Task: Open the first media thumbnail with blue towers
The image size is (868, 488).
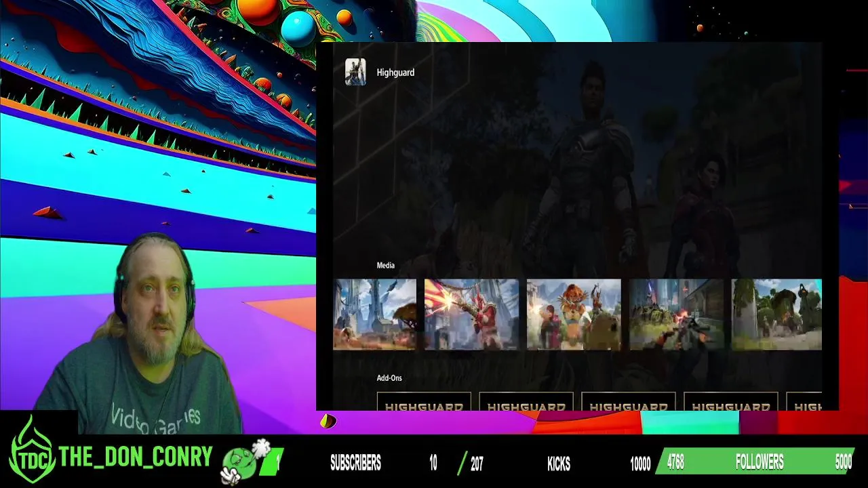Action: tap(375, 314)
